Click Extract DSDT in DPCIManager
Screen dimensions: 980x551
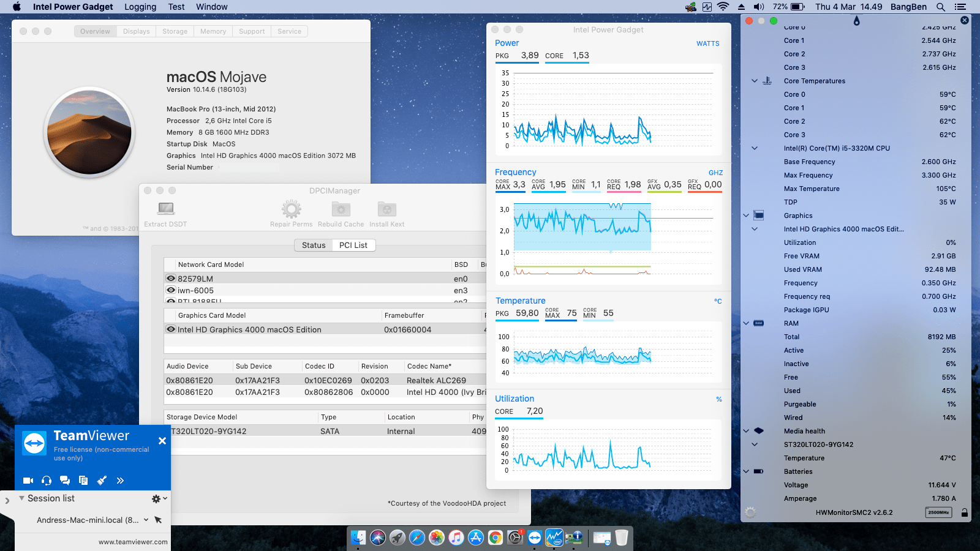165,214
